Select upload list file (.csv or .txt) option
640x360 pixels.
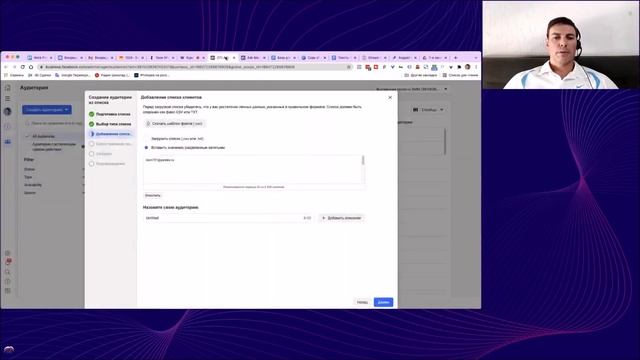[174, 139]
